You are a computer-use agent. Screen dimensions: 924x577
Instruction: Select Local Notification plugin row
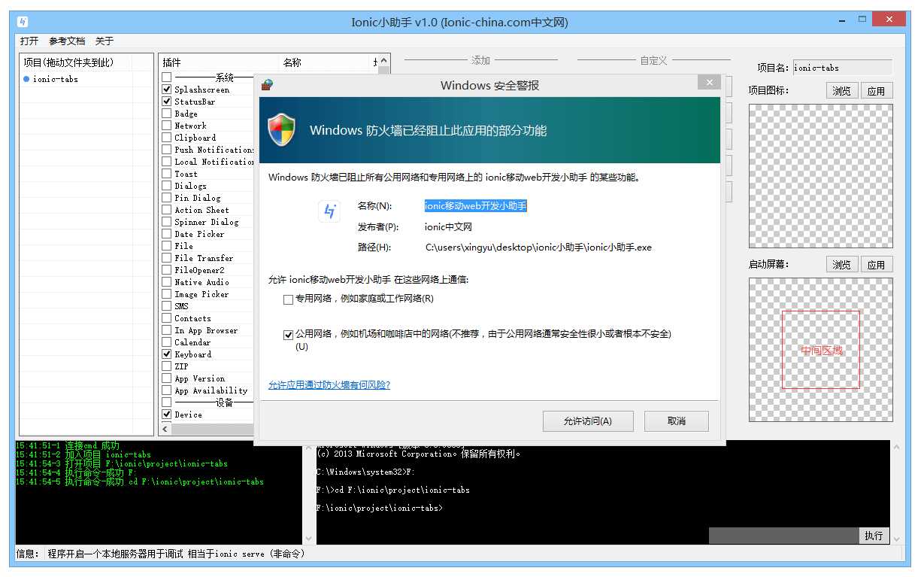pos(214,162)
